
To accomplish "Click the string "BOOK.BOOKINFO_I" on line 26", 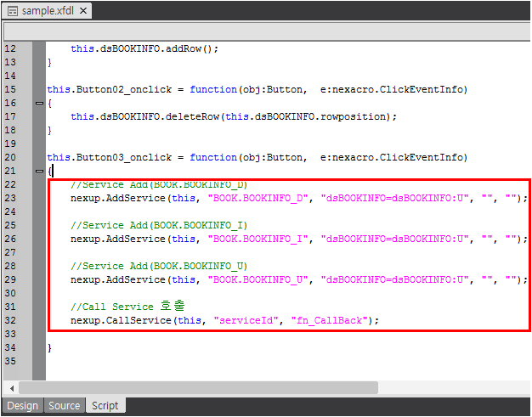I will coord(258,239).
